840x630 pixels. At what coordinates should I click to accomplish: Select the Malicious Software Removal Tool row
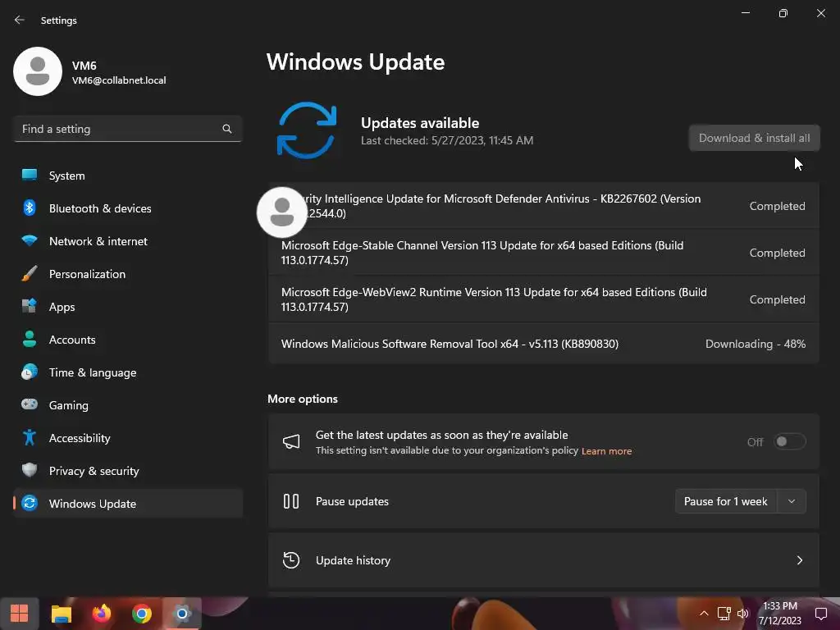tap(543, 344)
